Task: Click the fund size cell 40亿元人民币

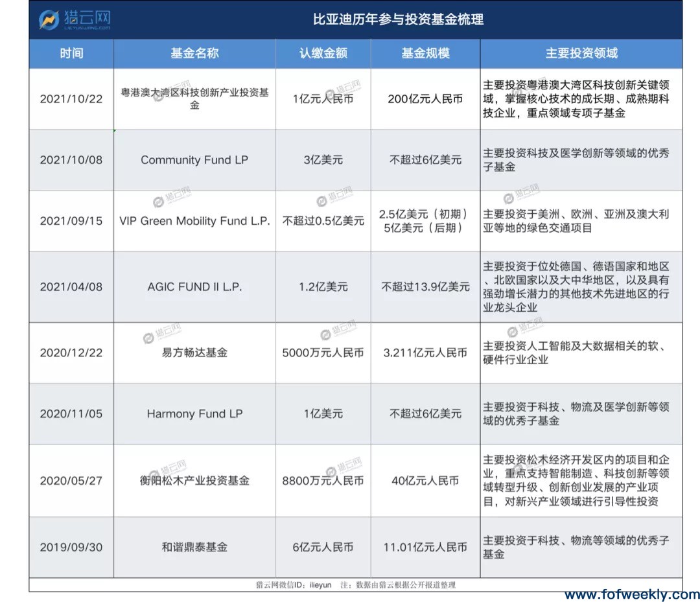Action: coord(425,481)
